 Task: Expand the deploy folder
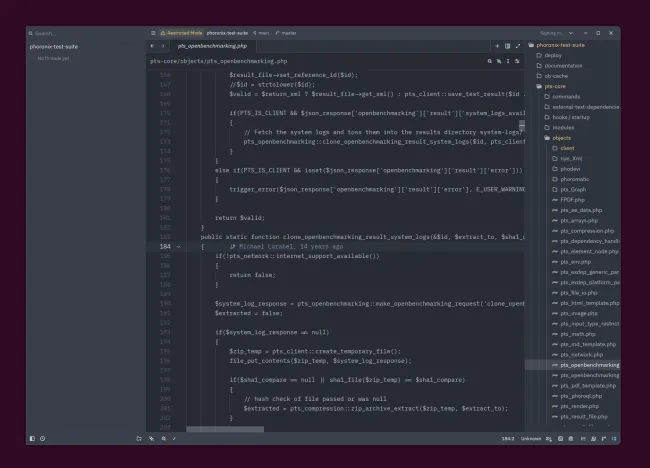[549, 55]
